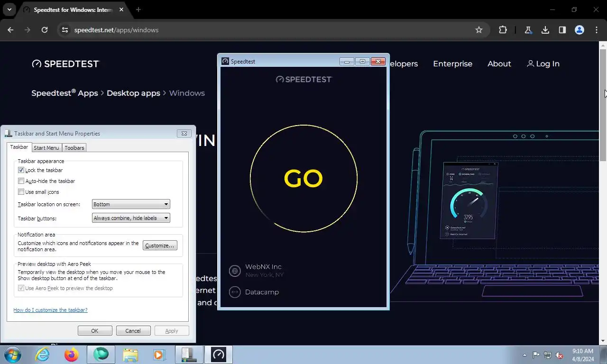
Task: Show hidden tray icons arrow
Action: pyautogui.click(x=524, y=355)
